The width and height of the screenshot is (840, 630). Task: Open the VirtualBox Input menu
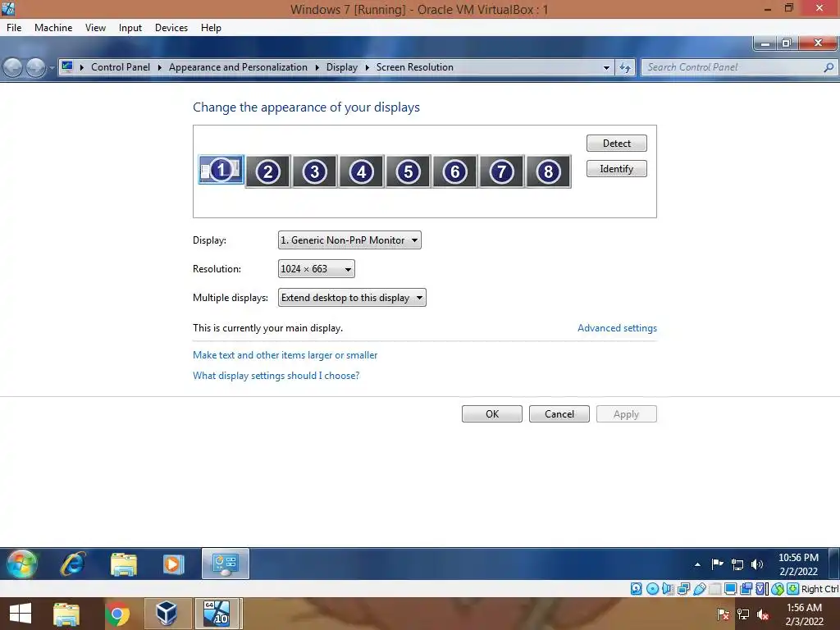coord(130,28)
